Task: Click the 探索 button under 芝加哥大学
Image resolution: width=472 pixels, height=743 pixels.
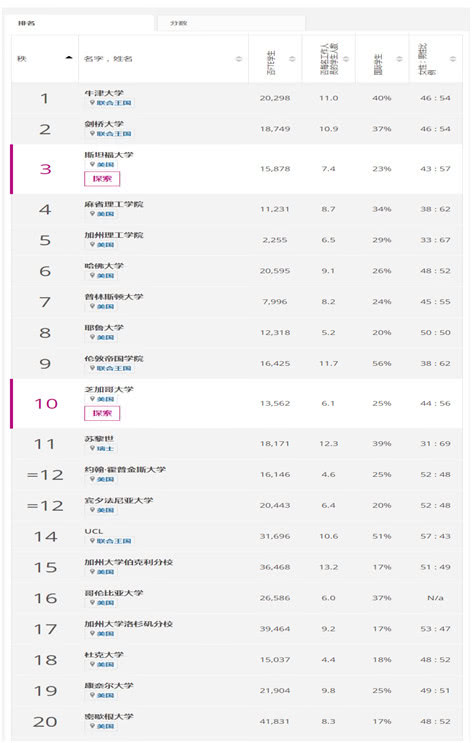Action: (102, 413)
